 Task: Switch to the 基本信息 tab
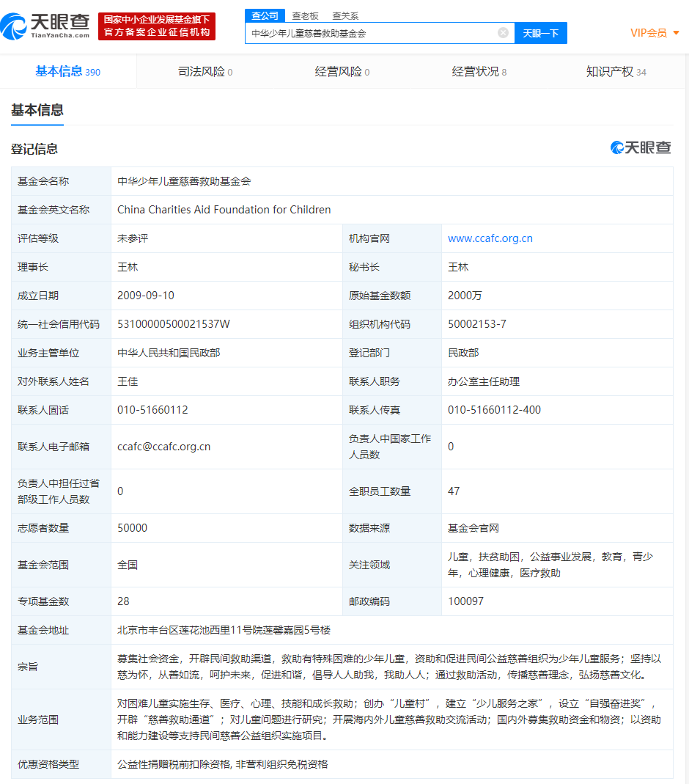[x=68, y=71]
